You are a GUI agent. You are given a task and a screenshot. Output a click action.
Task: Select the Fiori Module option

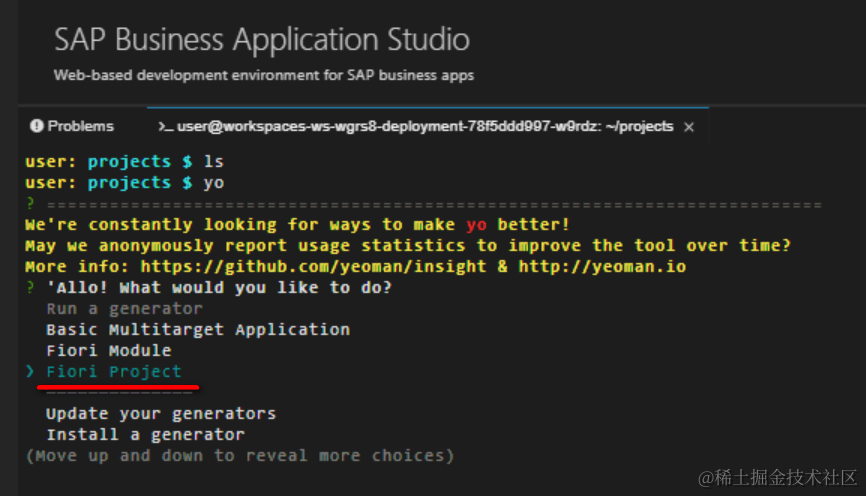(x=109, y=351)
